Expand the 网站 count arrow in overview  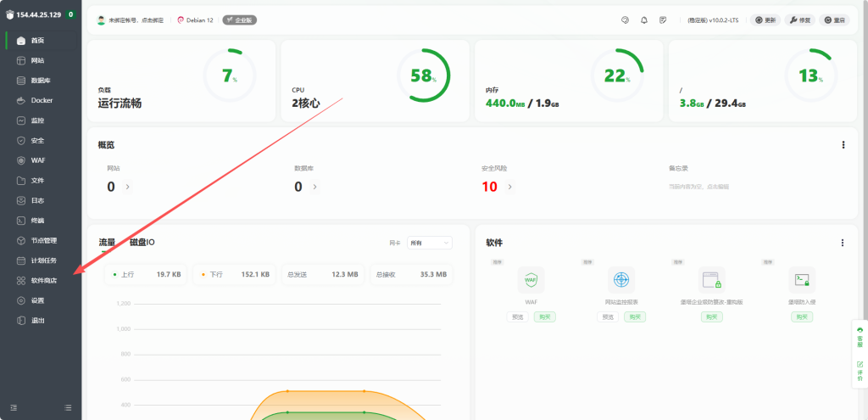[127, 187]
